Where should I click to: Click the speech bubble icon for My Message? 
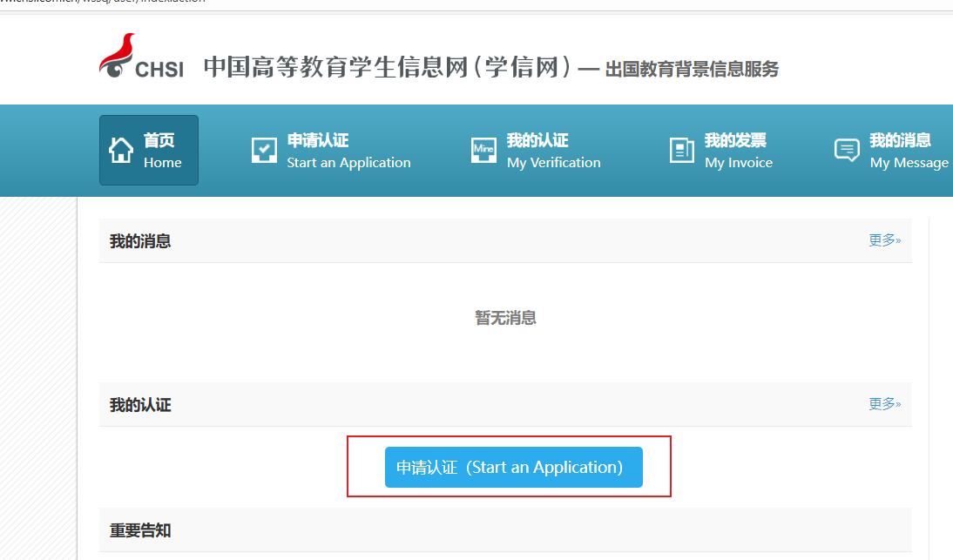pyautogui.click(x=847, y=150)
